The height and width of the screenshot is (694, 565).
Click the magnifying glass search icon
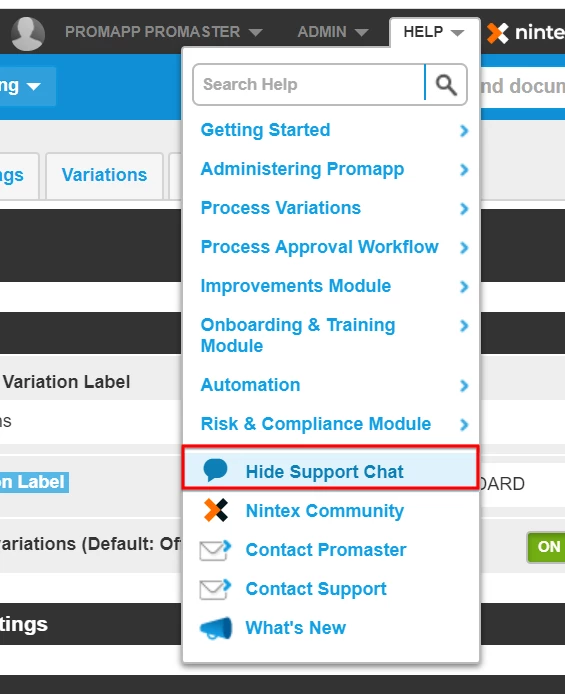[446, 85]
